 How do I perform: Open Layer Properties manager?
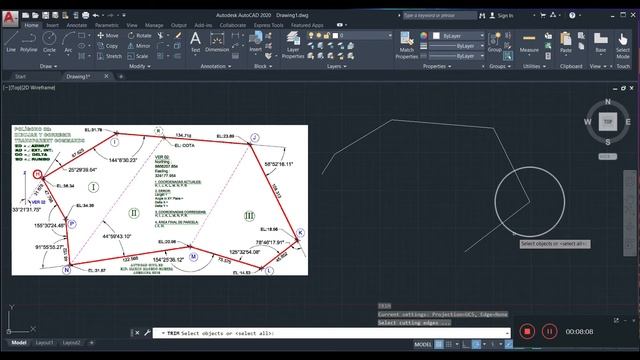pos(293,44)
